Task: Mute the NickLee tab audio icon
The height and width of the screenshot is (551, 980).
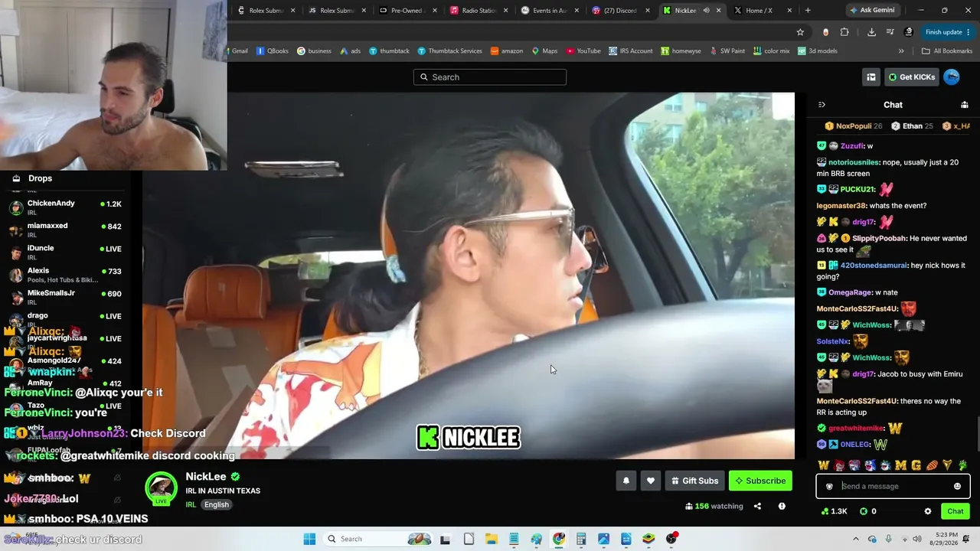Action: (706, 11)
